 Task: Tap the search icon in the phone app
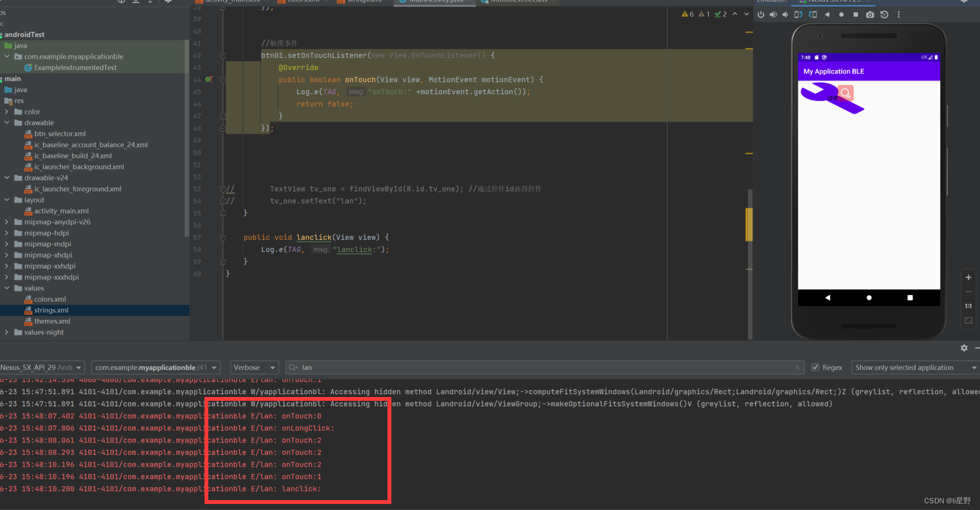[845, 94]
